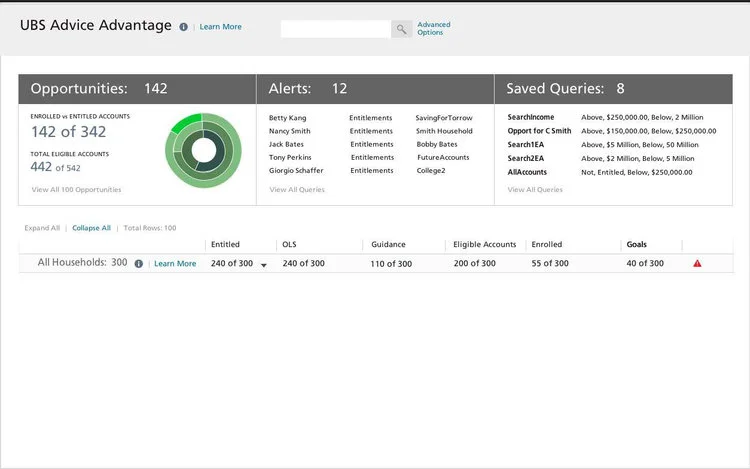Screen dimensions: 750x469
Task: Sort by the OLS column header
Action: tap(289, 244)
